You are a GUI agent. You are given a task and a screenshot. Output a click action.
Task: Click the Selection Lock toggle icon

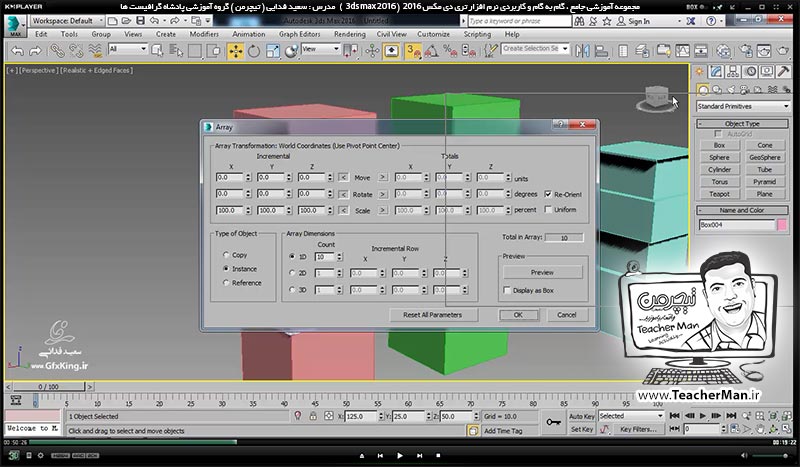313,416
